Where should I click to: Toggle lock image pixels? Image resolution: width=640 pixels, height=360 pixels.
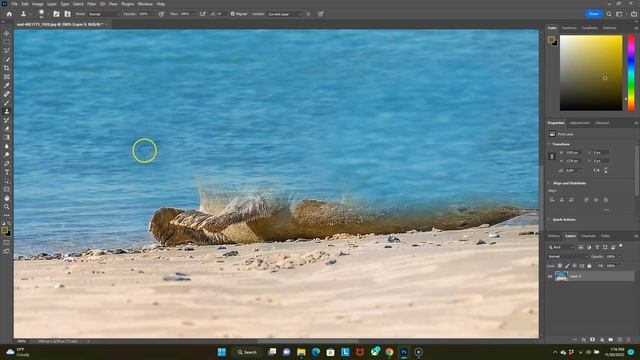point(567,266)
